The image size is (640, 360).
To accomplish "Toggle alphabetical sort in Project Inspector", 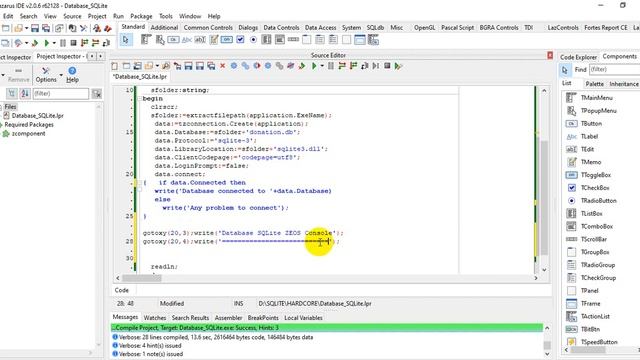I will [x=25, y=93].
